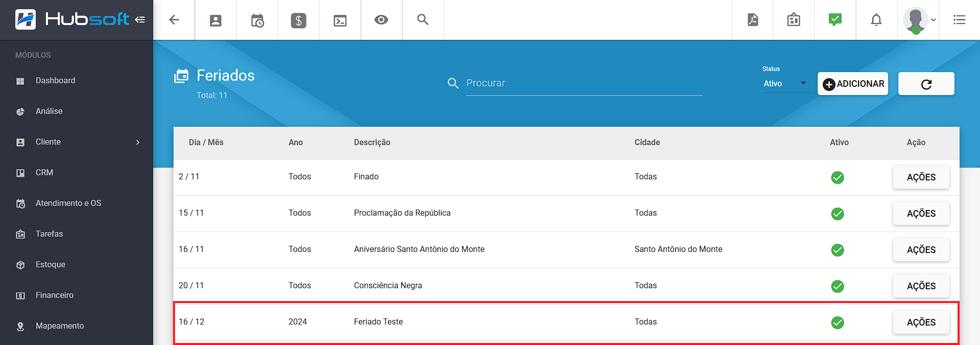Image resolution: width=980 pixels, height=345 pixels.
Task: Click the Ativo column header
Action: [839, 143]
